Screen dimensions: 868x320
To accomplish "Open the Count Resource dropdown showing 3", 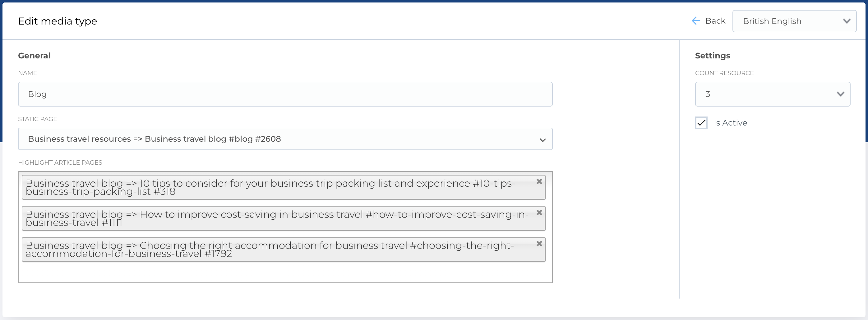I will pos(768,94).
